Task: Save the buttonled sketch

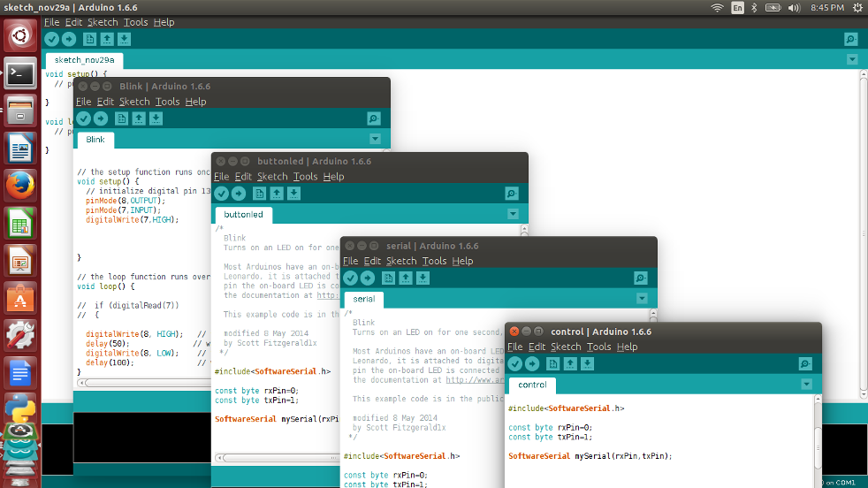Action: click(x=293, y=194)
